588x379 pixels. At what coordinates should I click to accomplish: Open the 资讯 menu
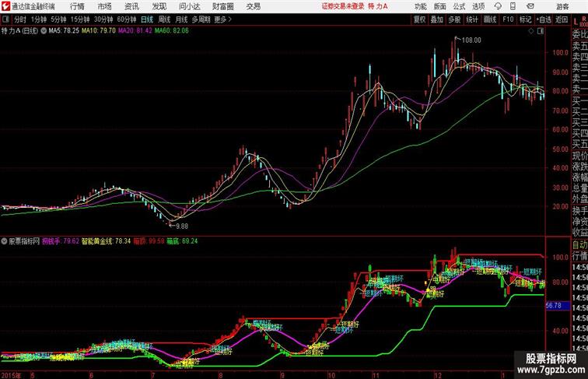coord(131,6)
